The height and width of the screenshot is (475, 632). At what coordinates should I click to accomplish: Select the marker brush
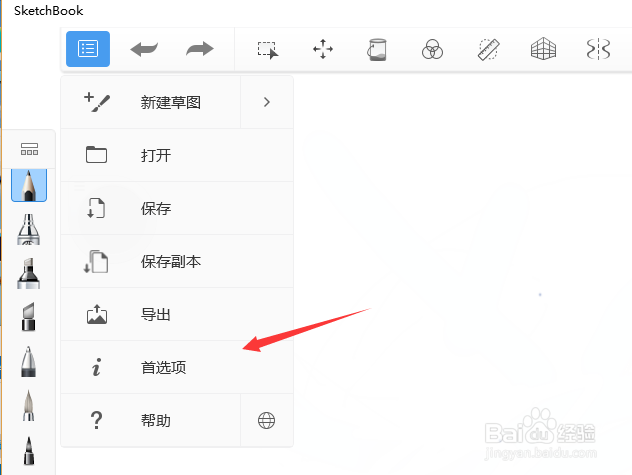coord(29,273)
